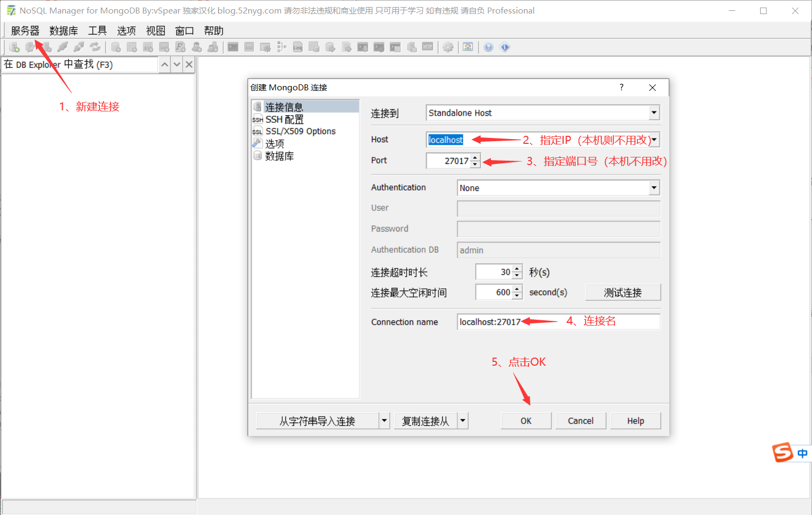Viewport: 812px width, 515px height.
Task: Click the OK button
Action: [x=526, y=421]
